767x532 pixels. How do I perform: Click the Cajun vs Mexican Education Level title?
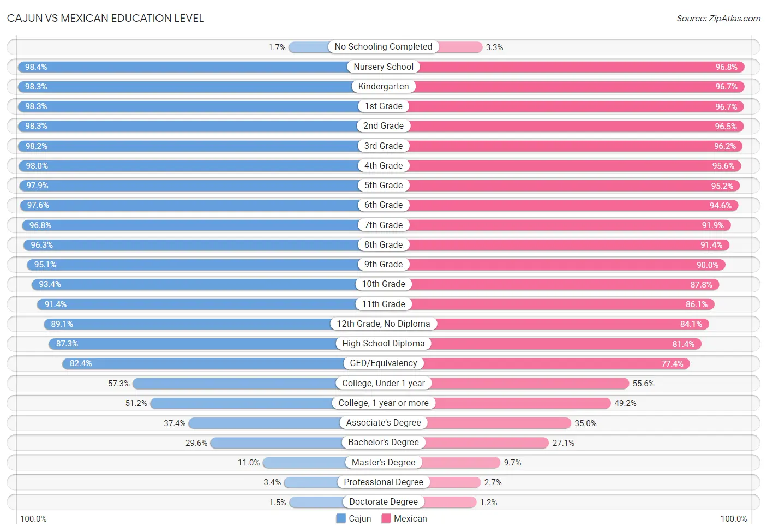point(105,18)
